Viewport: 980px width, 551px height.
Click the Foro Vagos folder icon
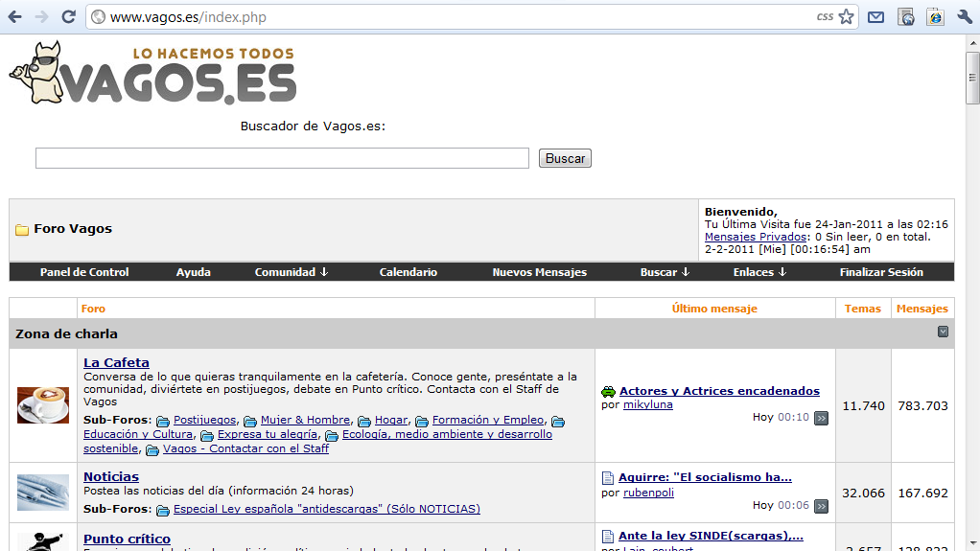pyautogui.click(x=22, y=229)
